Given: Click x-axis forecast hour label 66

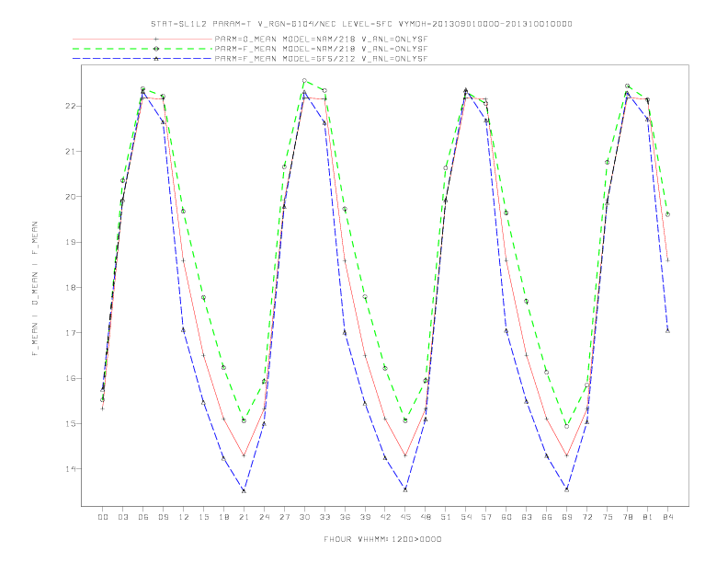Looking at the screenshot, I should point(547,517).
